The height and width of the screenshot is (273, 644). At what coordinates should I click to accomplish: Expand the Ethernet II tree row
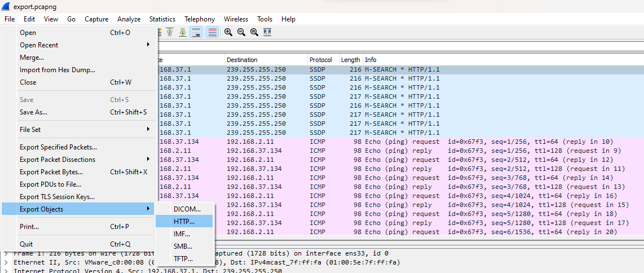coord(6,262)
